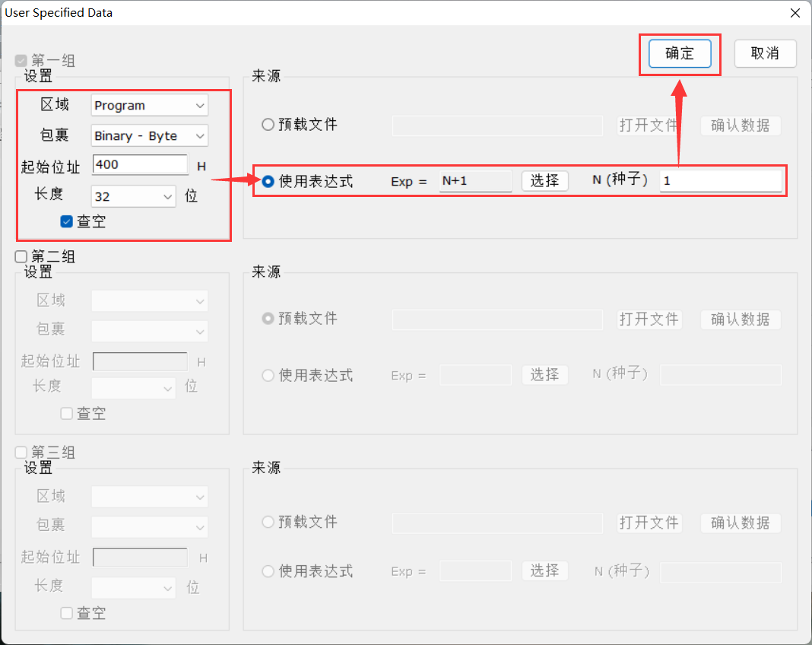Open the 区域 Program dropdown
812x645 pixels.
[149, 106]
